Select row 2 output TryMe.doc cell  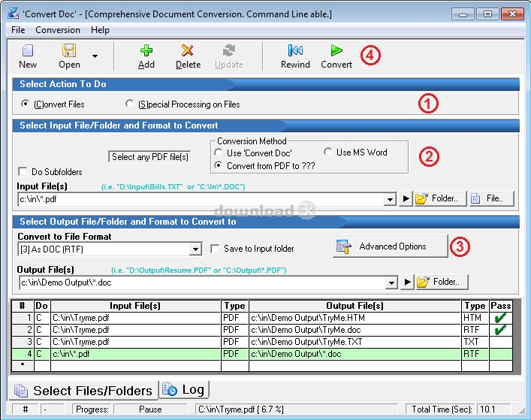click(x=355, y=330)
